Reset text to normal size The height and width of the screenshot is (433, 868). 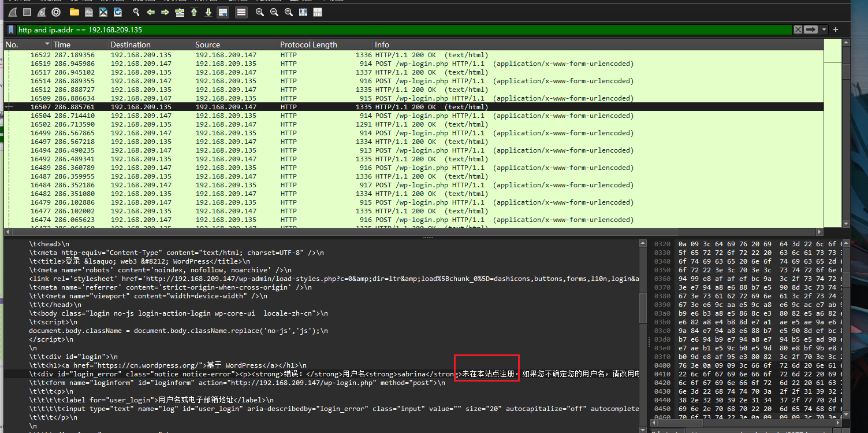pos(289,12)
